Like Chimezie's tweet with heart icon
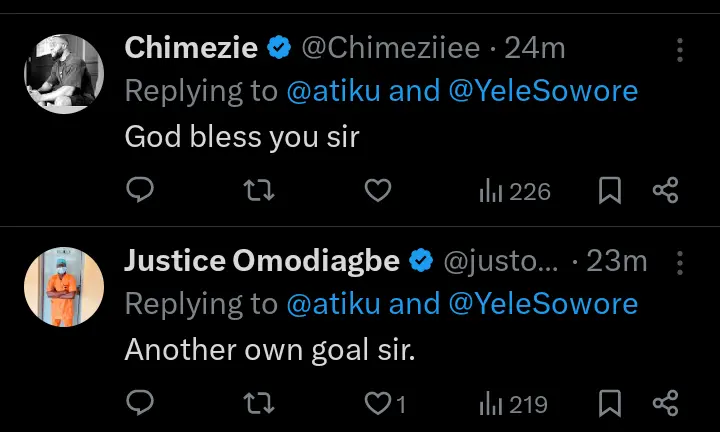Screen dimensions: 720x432 click(x=377, y=190)
